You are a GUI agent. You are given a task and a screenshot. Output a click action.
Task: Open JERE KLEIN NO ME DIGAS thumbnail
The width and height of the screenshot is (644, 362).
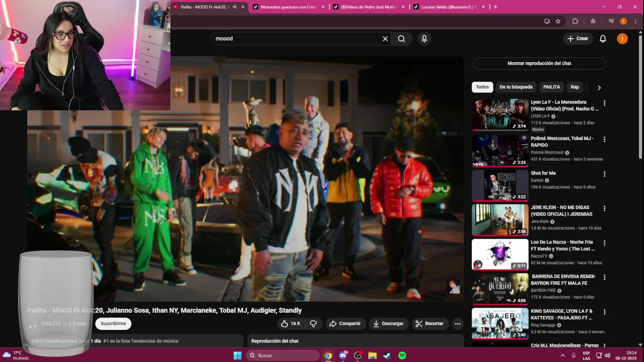pyautogui.click(x=500, y=220)
